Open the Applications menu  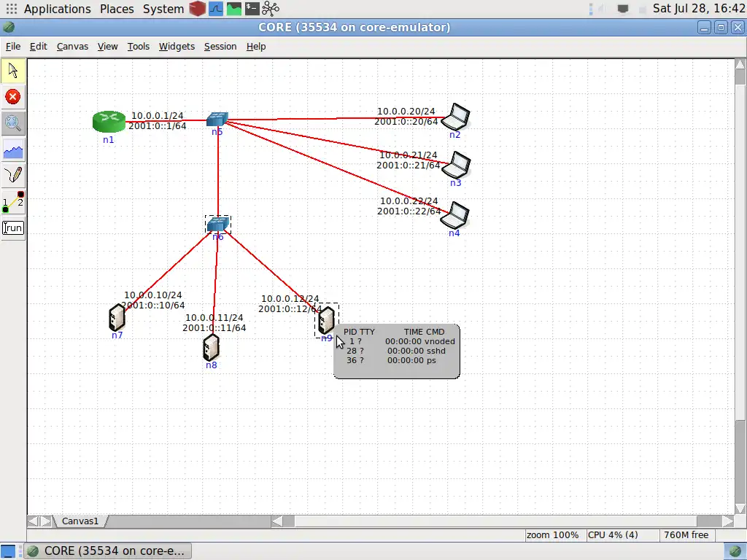tap(57, 9)
